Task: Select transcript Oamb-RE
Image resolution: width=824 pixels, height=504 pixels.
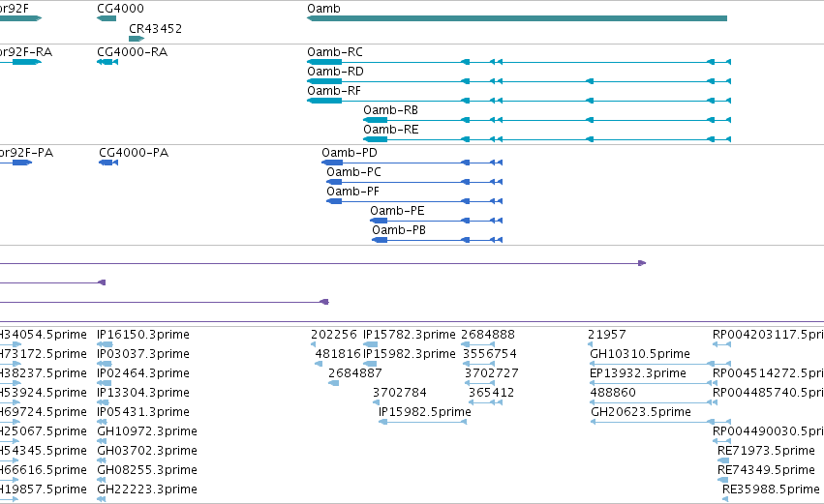Action: coord(547,139)
